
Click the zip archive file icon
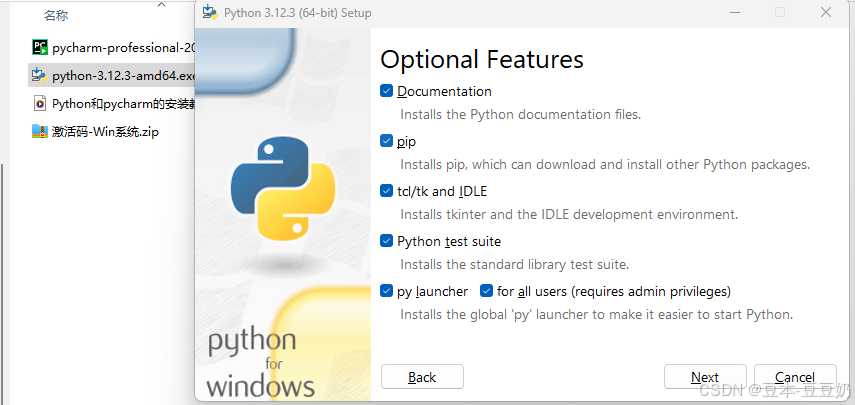[x=40, y=131]
